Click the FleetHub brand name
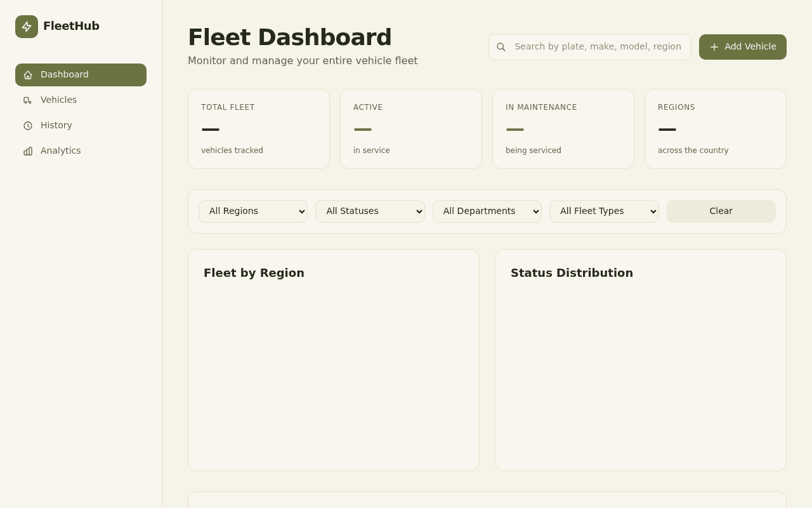This screenshot has height=508, width=812. pyautogui.click(x=71, y=26)
